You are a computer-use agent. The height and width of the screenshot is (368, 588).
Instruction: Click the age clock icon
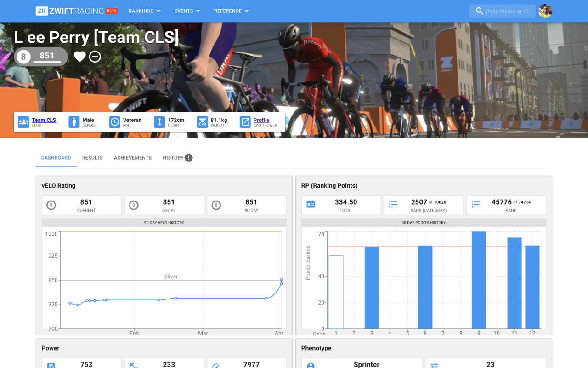pos(114,122)
